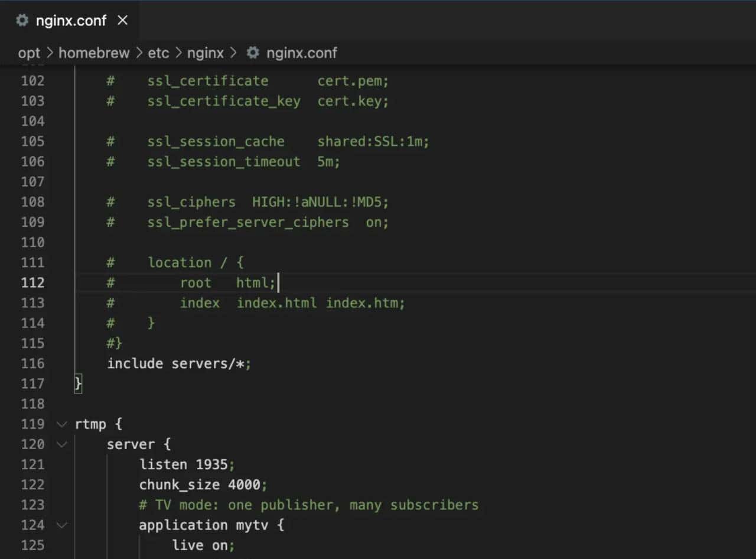The image size is (756, 559).
Task: Click the nginx.conf breadcrumb file name
Action: click(x=301, y=53)
